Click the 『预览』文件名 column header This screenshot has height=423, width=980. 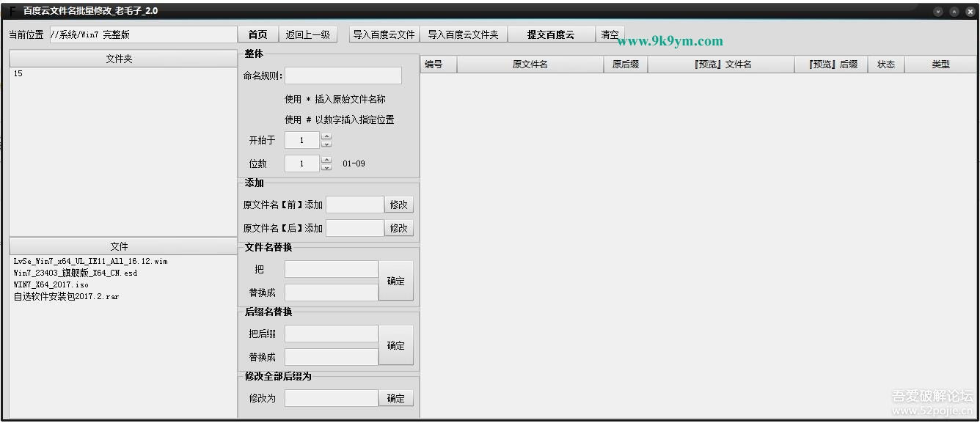[721, 65]
